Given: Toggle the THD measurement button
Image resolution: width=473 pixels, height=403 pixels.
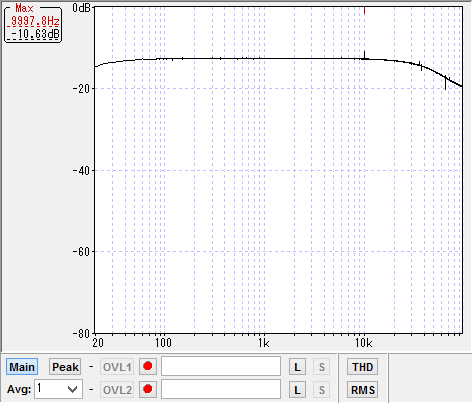Looking at the screenshot, I should click(362, 367).
